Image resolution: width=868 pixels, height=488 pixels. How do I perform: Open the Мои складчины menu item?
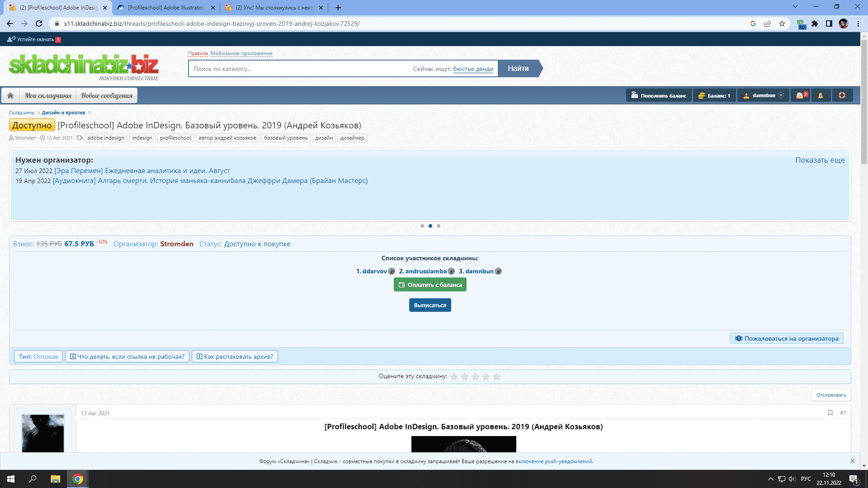click(48, 95)
